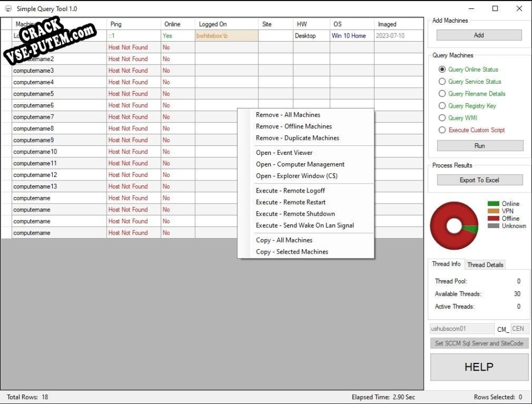Click the Run button
532x404 pixels.
tap(480, 146)
